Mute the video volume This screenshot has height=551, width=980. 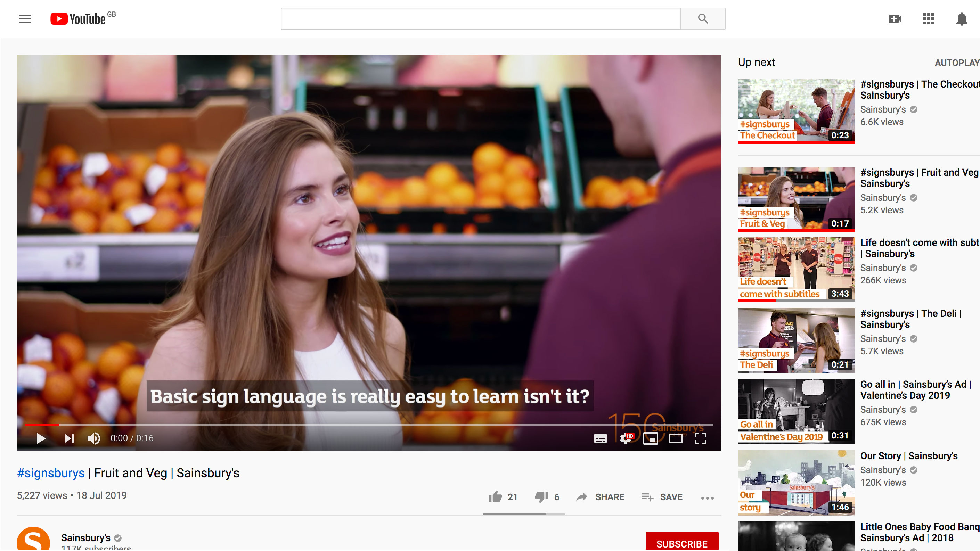click(93, 438)
